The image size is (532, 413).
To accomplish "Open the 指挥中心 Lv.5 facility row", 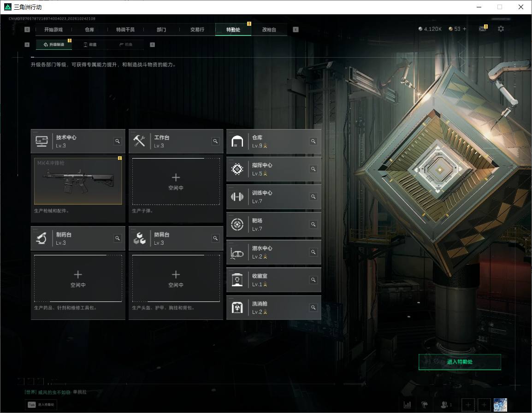I will (x=274, y=169).
